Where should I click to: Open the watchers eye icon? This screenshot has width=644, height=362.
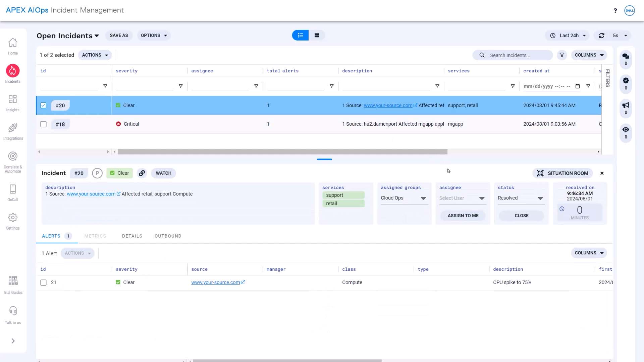[x=626, y=129]
